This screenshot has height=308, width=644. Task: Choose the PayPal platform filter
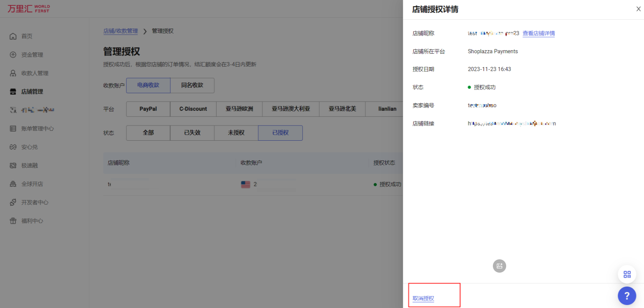148,109
